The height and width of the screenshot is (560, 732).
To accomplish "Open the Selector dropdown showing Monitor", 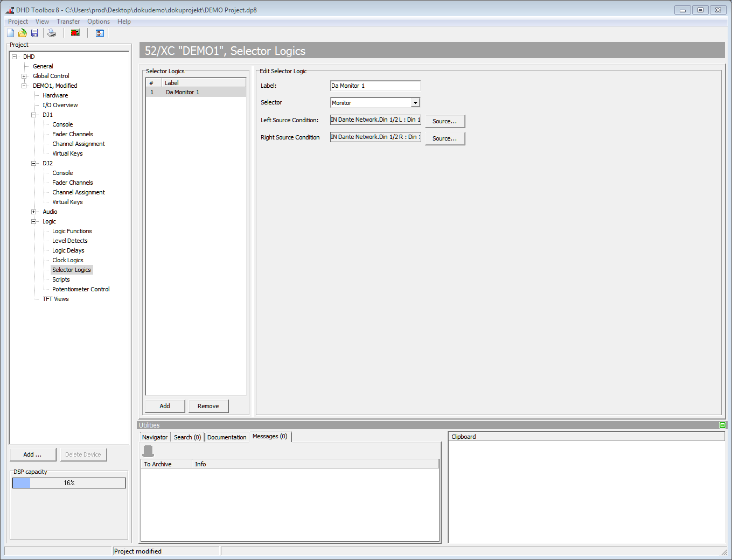I will pyautogui.click(x=415, y=102).
